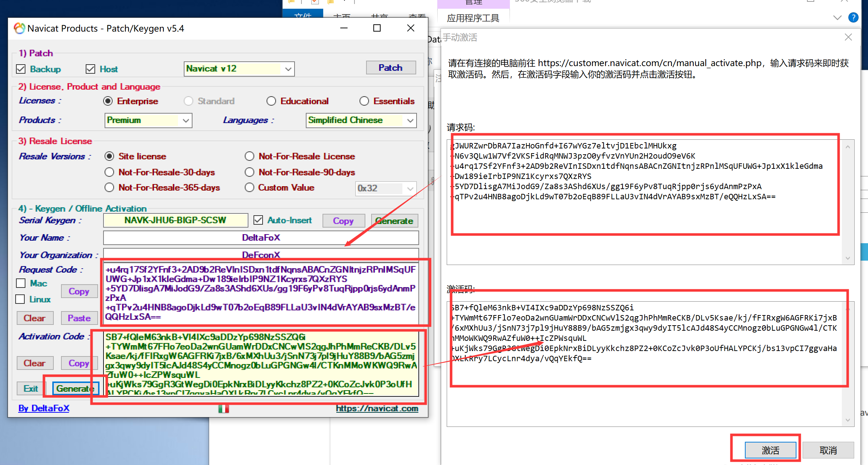The image size is (868, 465).
Task: Generate the activation code
Action: point(76,388)
